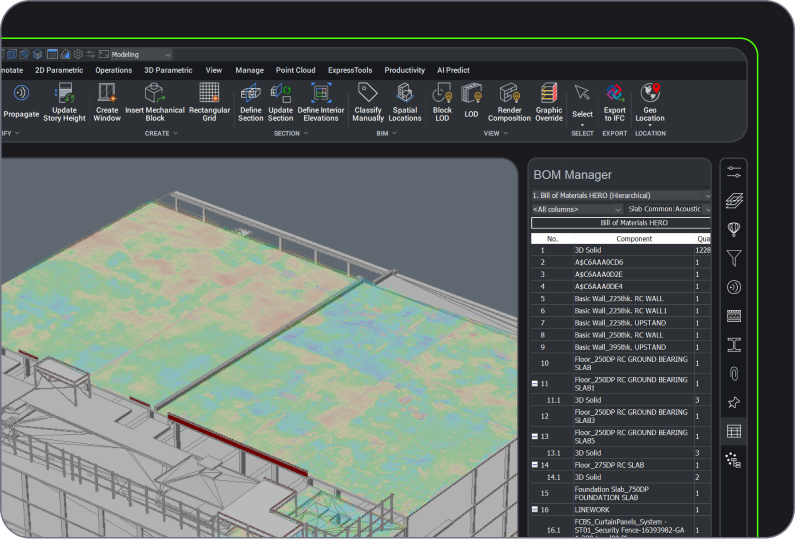Switch to the 3D Parametric tab
The height and width of the screenshot is (539, 795).
(168, 70)
